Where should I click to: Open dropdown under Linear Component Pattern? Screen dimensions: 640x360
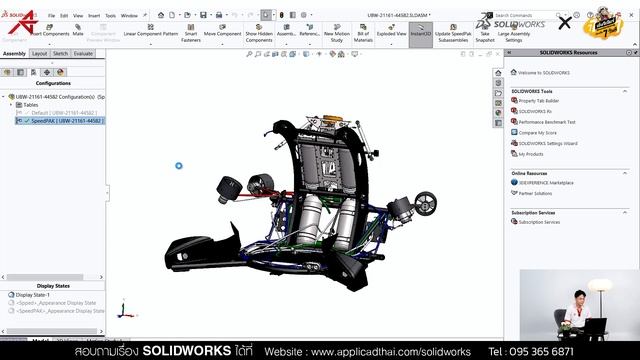pos(151,44)
